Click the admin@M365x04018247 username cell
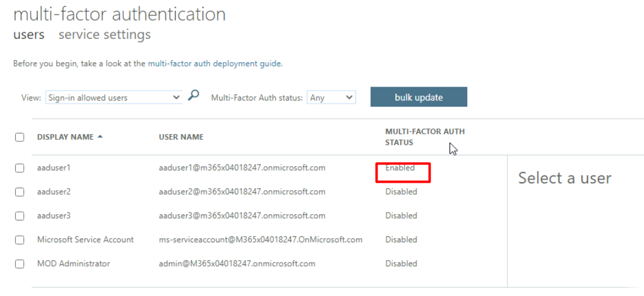Screen dimensions: 644x296 coord(237,264)
